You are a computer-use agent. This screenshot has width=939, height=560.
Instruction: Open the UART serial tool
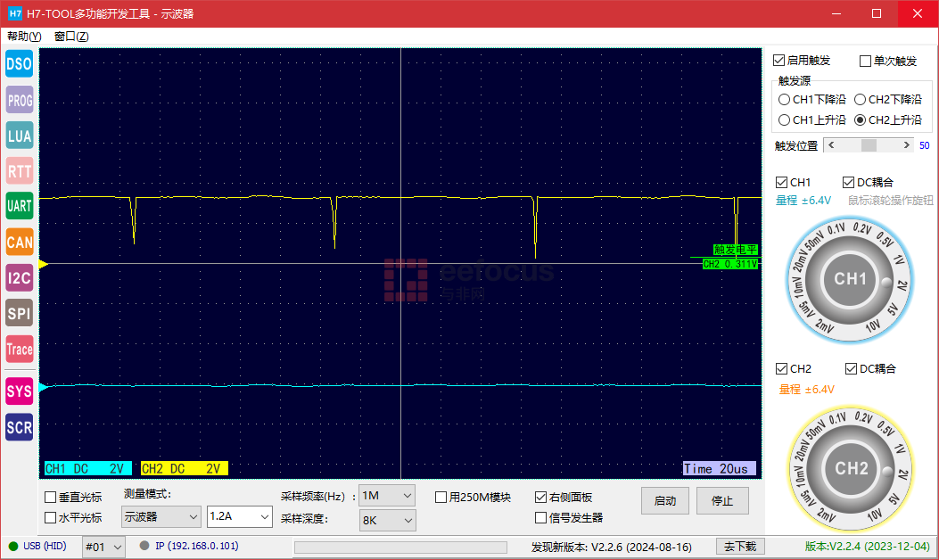(19, 206)
